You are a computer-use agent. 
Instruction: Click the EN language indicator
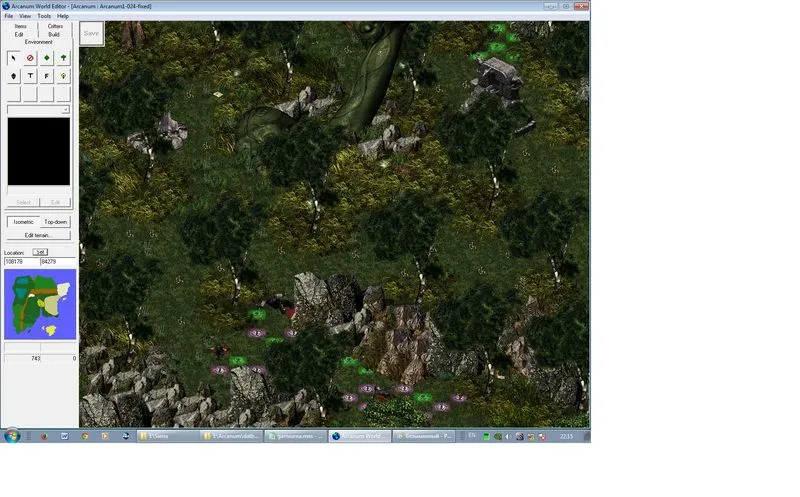(472, 436)
